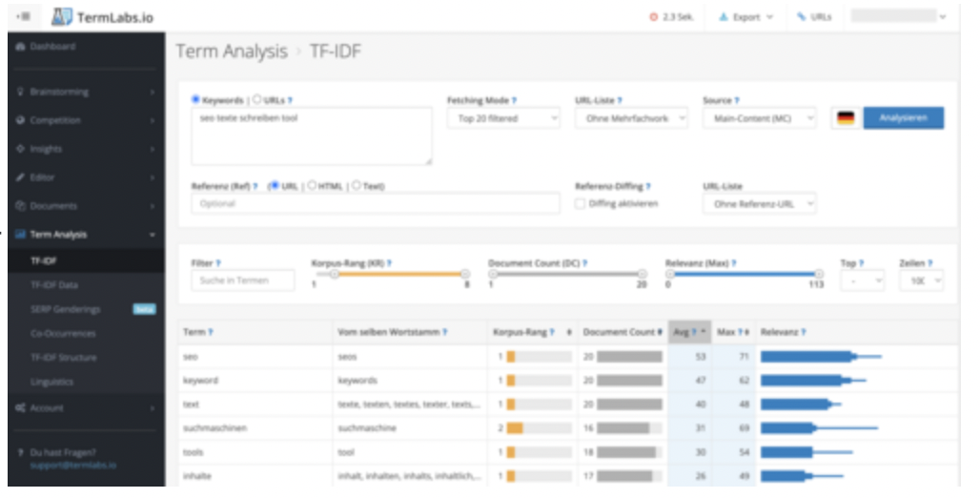Open the Export dropdown

[x=745, y=17]
